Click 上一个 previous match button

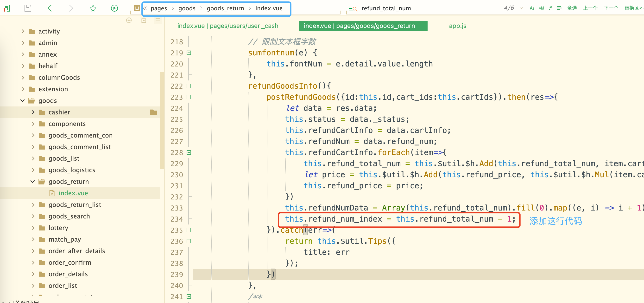pyautogui.click(x=590, y=8)
